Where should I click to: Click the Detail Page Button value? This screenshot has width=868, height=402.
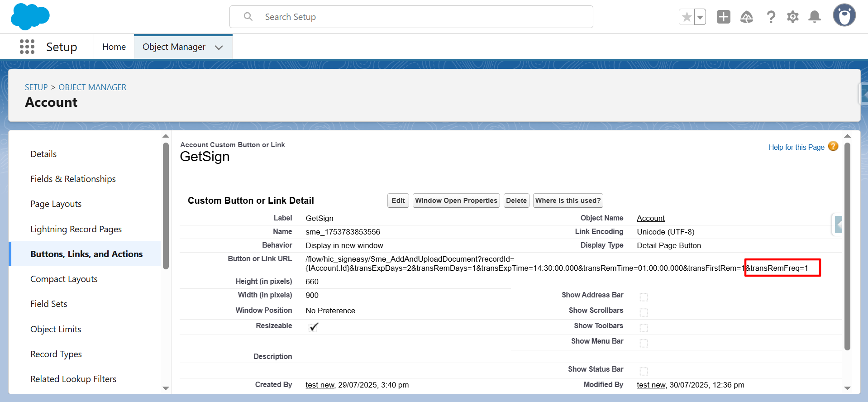click(669, 245)
